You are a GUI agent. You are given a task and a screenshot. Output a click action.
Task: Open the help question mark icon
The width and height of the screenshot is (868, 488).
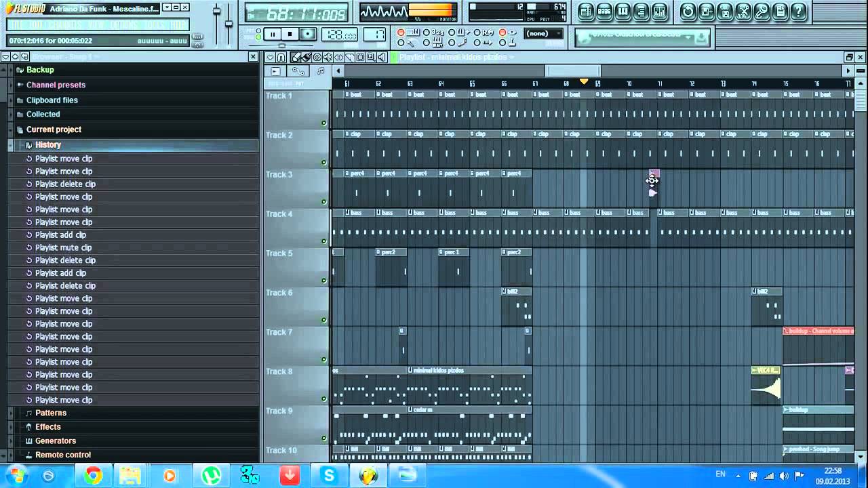click(800, 12)
